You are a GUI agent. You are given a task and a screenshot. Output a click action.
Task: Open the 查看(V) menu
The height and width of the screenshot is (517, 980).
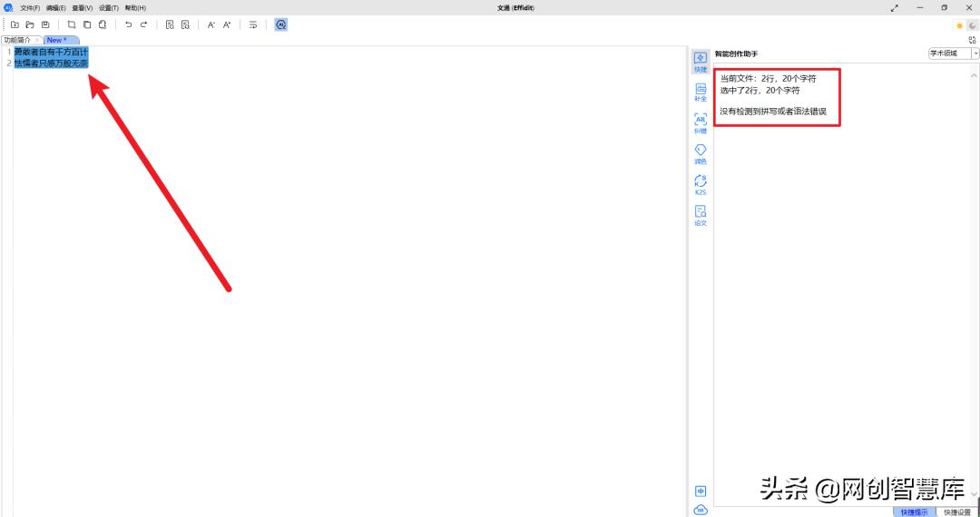click(82, 8)
